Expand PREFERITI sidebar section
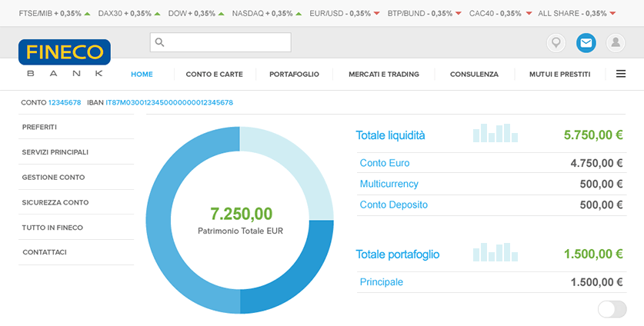Screen dimensions: 644x326 coord(76,127)
